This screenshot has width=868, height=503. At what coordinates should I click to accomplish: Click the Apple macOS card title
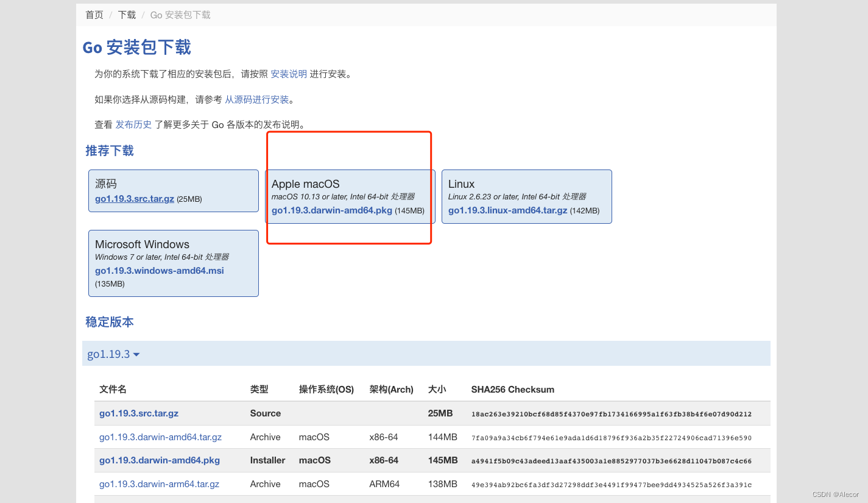point(306,184)
